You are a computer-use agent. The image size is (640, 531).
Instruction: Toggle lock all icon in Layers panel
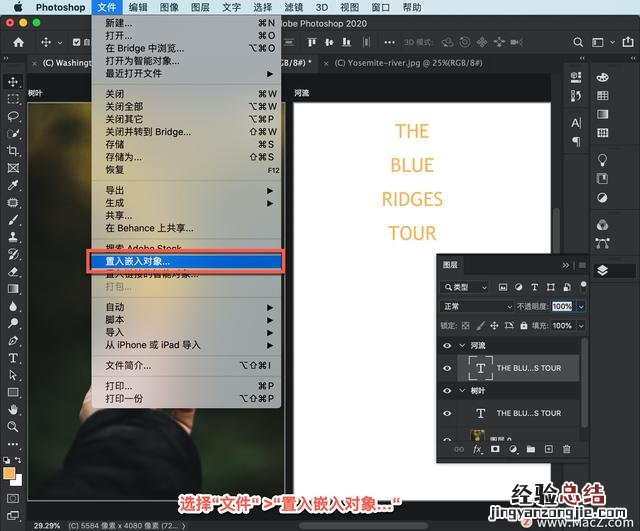tap(524, 326)
